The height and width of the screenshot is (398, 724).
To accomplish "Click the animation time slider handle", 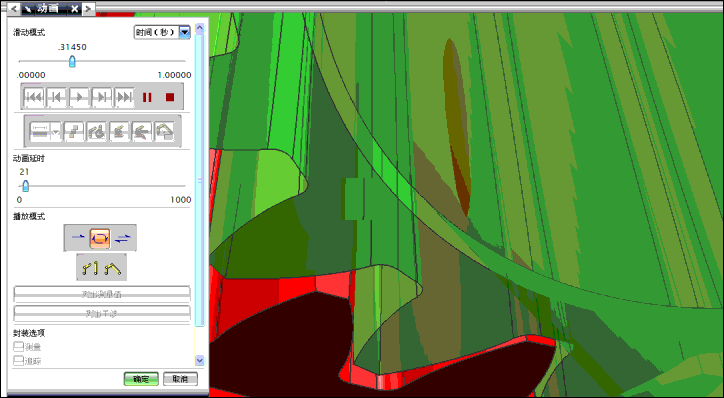I will coord(72,61).
